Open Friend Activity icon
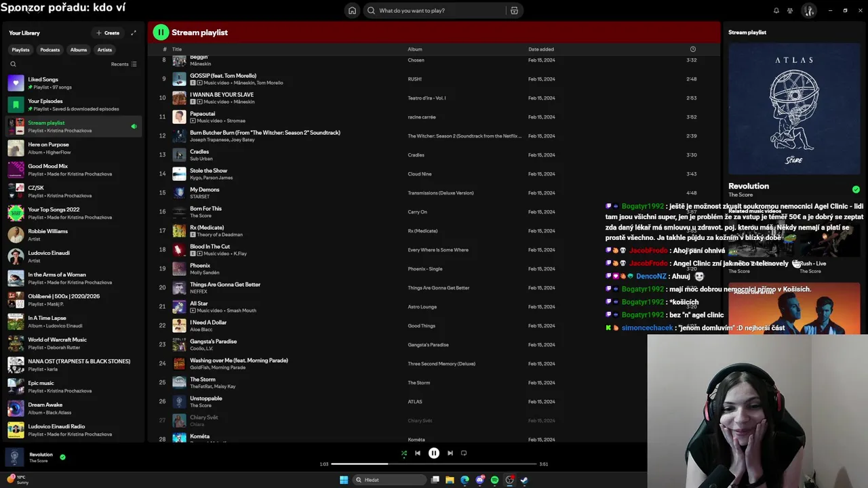Viewport: 868px width, 488px height. tap(790, 10)
